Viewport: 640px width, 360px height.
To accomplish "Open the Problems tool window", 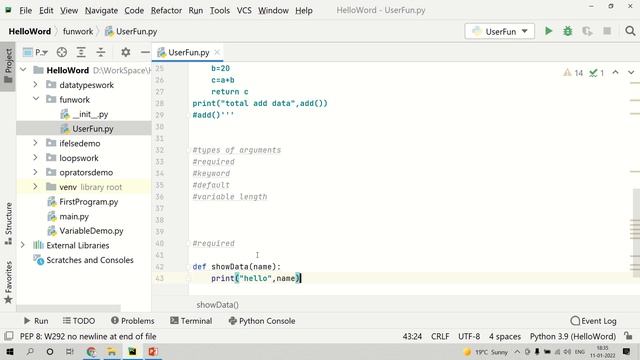I will (133, 321).
